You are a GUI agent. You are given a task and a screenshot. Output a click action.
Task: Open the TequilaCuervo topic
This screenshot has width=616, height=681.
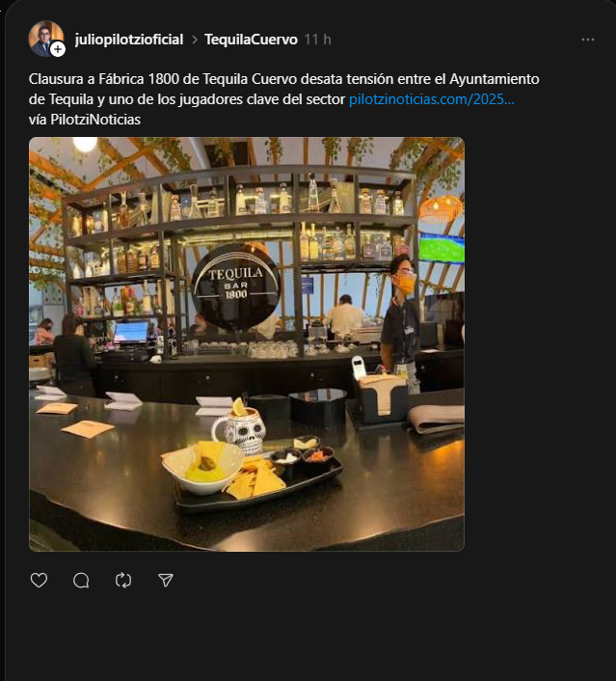pos(251,40)
